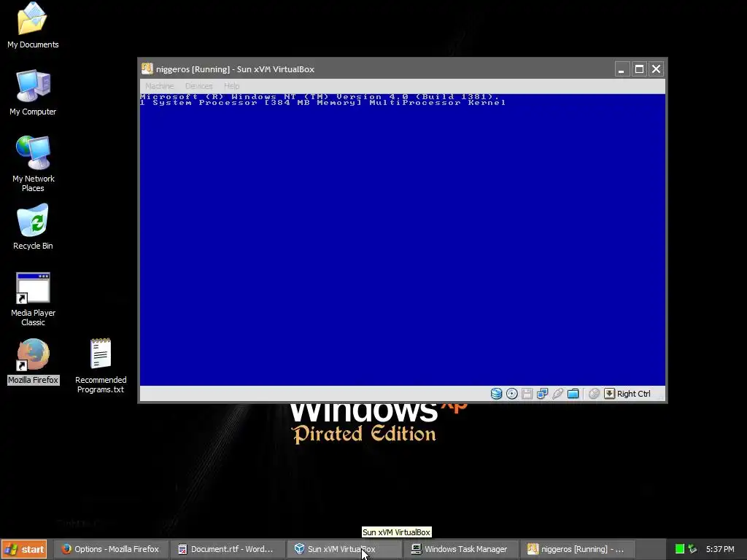The height and width of the screenshot is (560, 747).
Task: Click the Safely Remove Hardware tray icon
Action: pyautogui.click(x=693, y=549)
